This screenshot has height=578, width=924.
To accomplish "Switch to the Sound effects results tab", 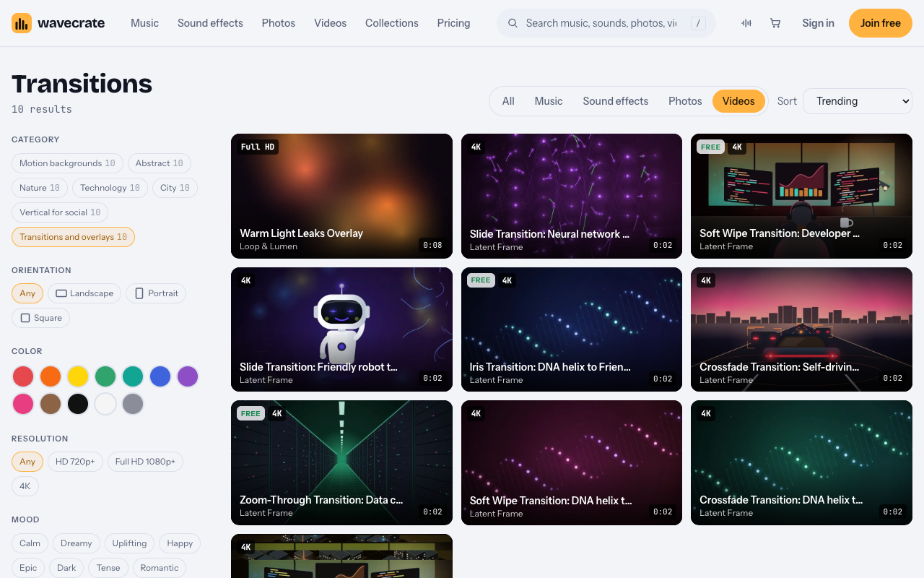I will 616,101.
